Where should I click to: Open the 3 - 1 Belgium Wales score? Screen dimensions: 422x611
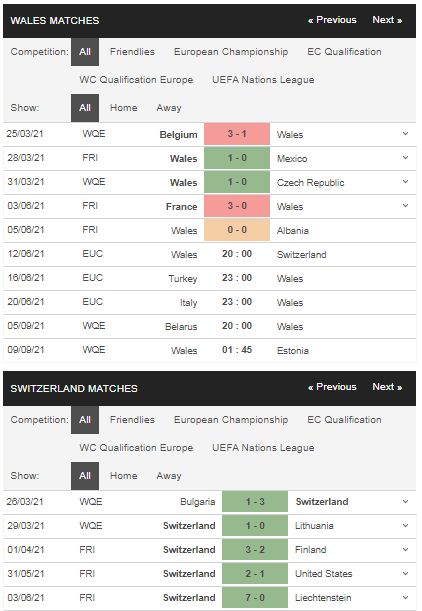point(237,134)
